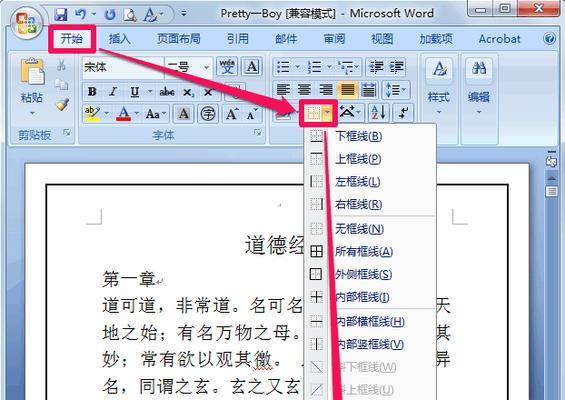The width and height of the screenshot is (565, 400).
Task: Toggle bold formatting
Action: point(92,92)
